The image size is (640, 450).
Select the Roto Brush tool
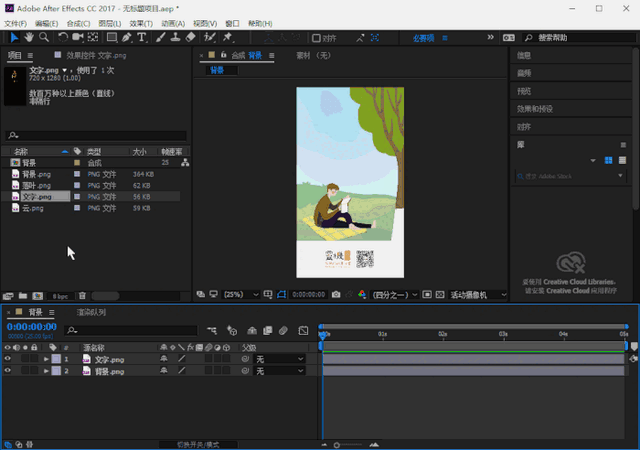point(210,38)
